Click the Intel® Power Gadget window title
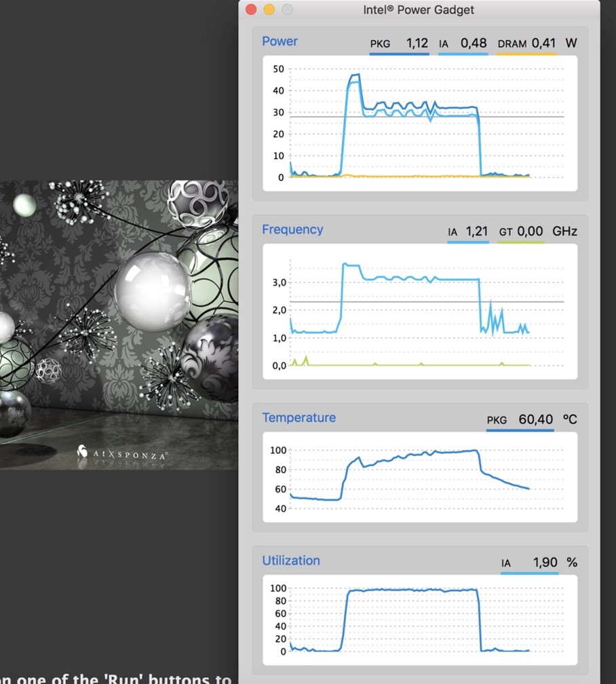The image size is (616, 684). pos(419,9)
